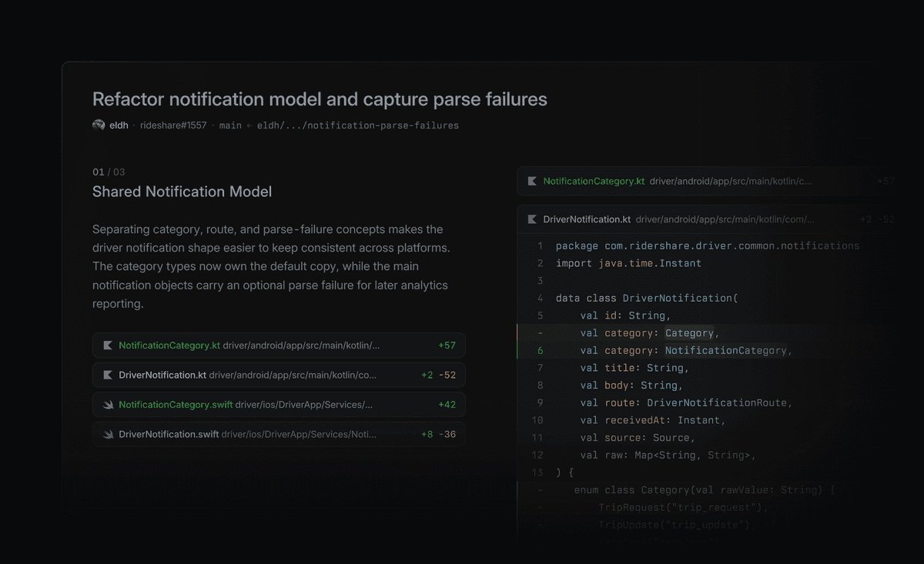The height and width of the screenshot is (564, 924).
Task: Click the Swift icon beside DriverNotification.swift
Action: [x=108, y=435]
